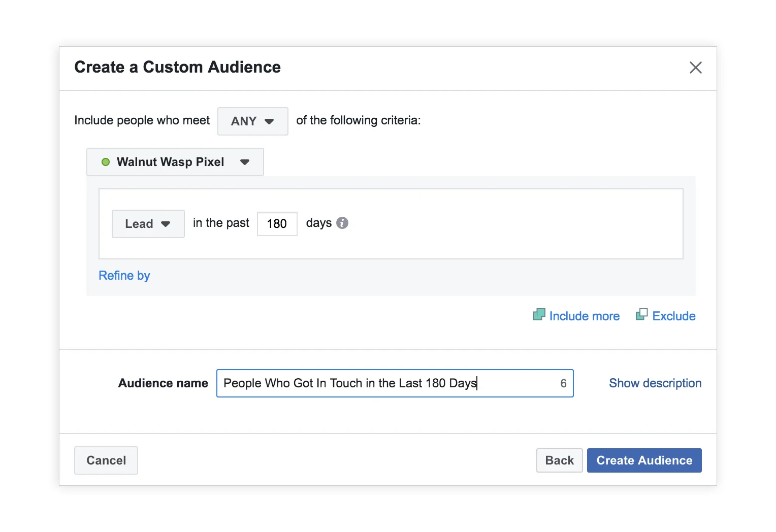Click the remaining character count 6
The height and width of the screenshot is (532, 776).
[x=563, y=383]
